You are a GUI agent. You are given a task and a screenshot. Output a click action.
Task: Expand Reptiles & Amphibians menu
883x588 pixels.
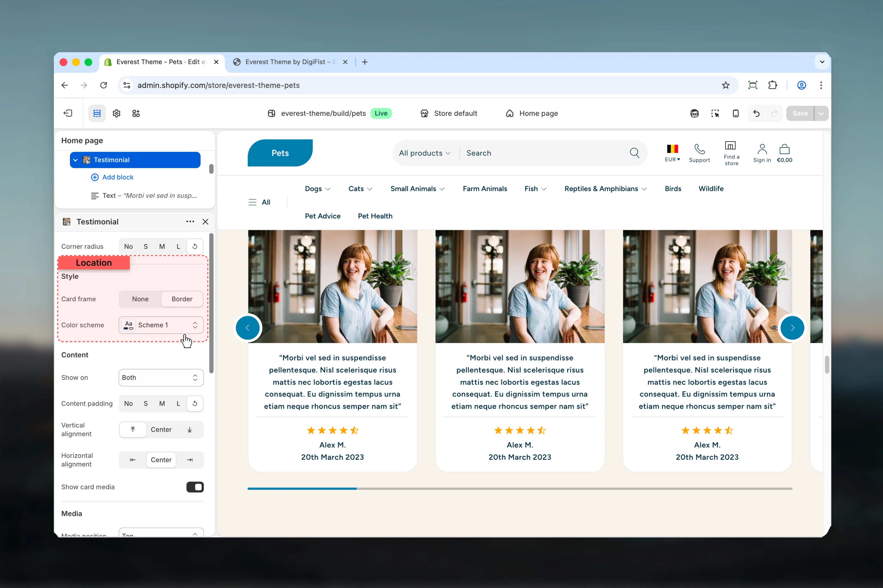click(x=605, y=189)
